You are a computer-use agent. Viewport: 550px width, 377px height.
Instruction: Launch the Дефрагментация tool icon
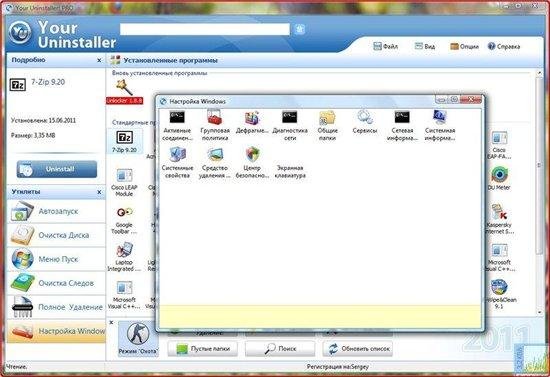click(x=252, y=123)
